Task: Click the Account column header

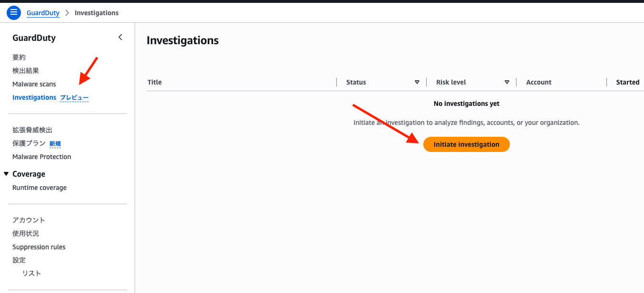Action: [x=539, y=82]
